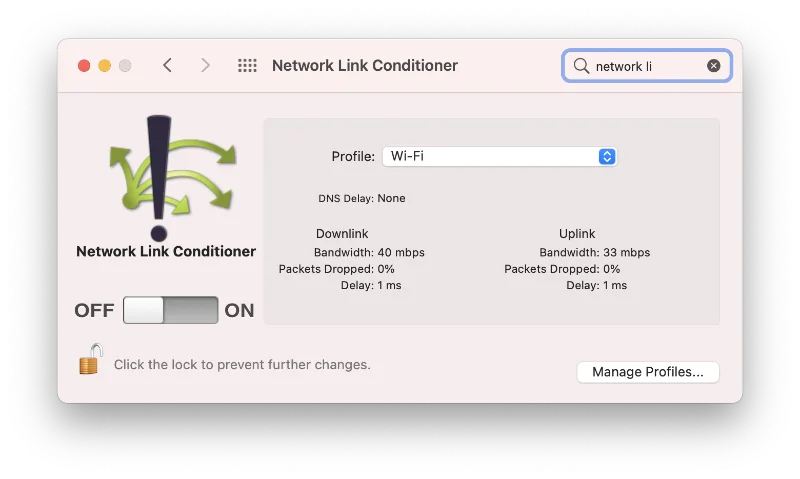Open the Profile dropdown showing Wi-Fi
Image resolution: width=800 pixels, height=479 pixels.
[499, 156]
